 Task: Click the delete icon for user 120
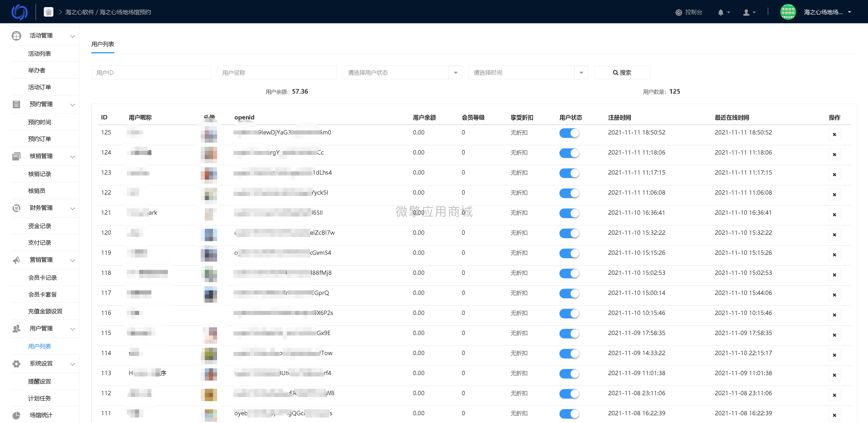coord(834,235)
